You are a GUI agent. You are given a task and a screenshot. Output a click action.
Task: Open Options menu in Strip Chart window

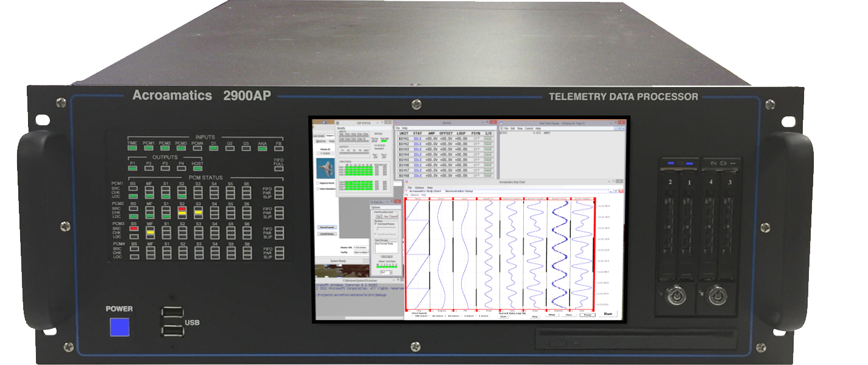[x=419, y=187]
